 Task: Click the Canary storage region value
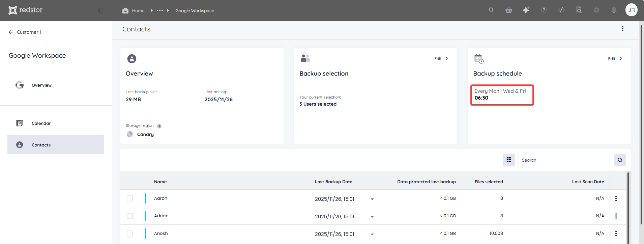pos(145,134)
